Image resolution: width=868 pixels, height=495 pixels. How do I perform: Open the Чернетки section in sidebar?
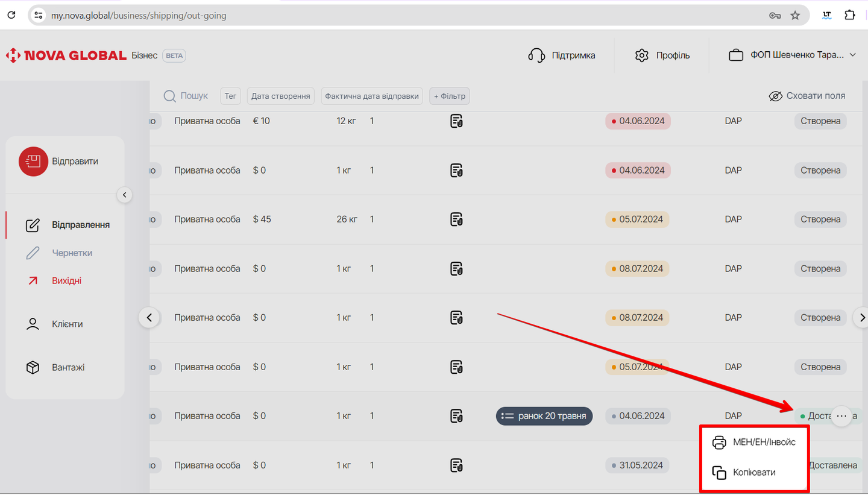[x=72, y=253]
